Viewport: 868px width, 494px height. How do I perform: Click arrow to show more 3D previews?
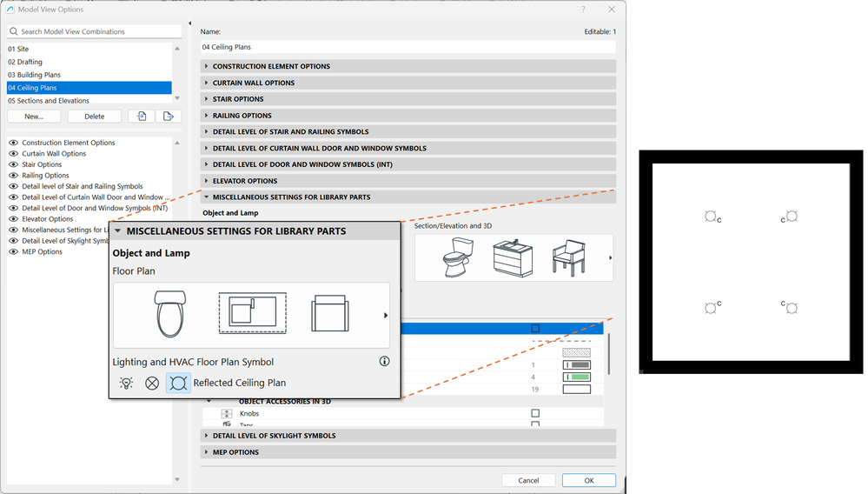point(611,257)
